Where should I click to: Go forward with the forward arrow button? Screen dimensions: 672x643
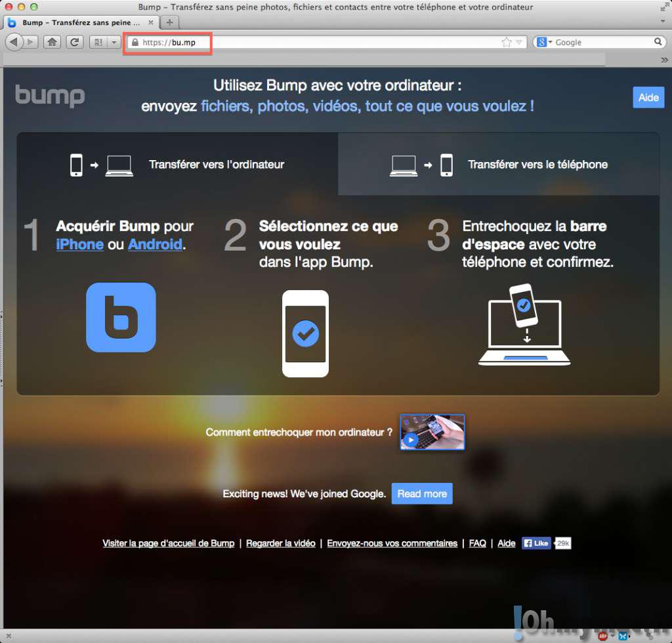(x=30, y=42)
